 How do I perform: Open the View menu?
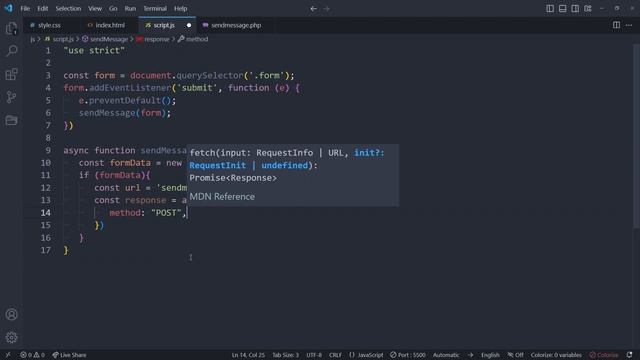(95, 9)
